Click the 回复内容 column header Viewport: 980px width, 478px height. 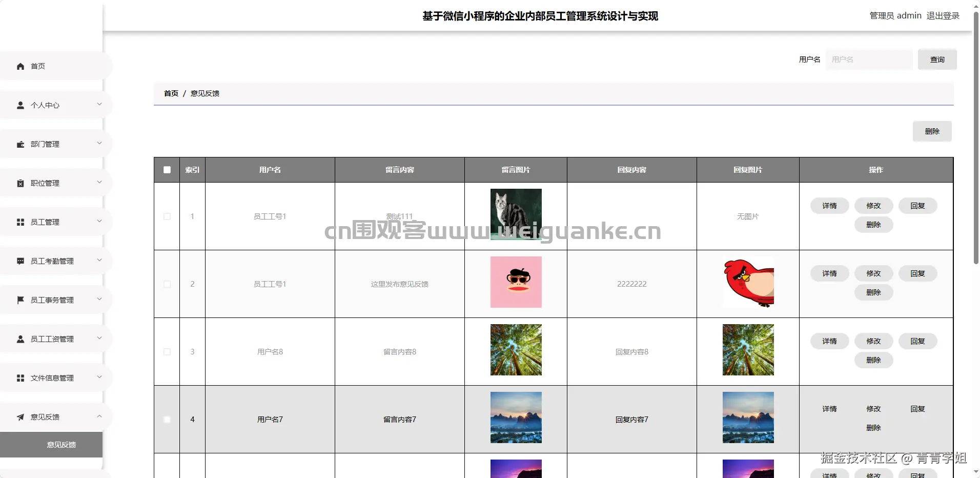coord(631,170)
